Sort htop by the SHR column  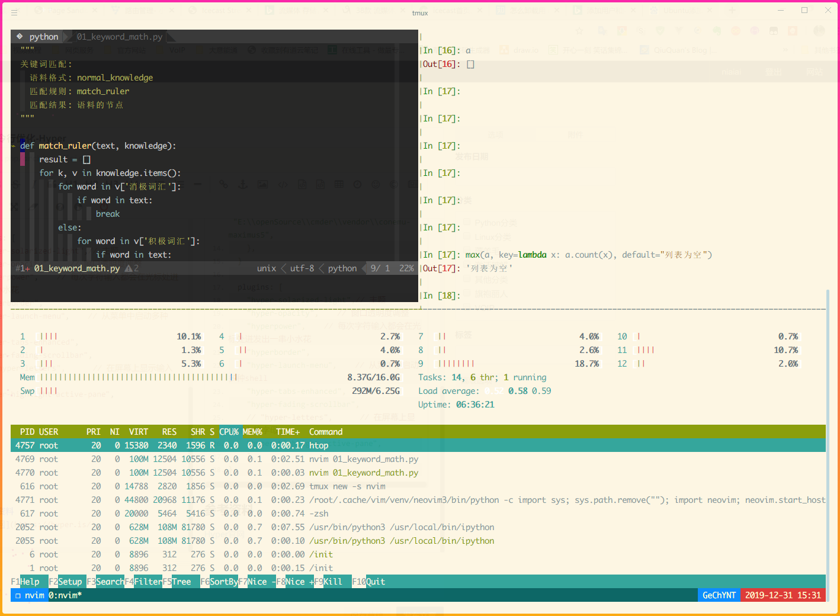click(x=198, y=432)
